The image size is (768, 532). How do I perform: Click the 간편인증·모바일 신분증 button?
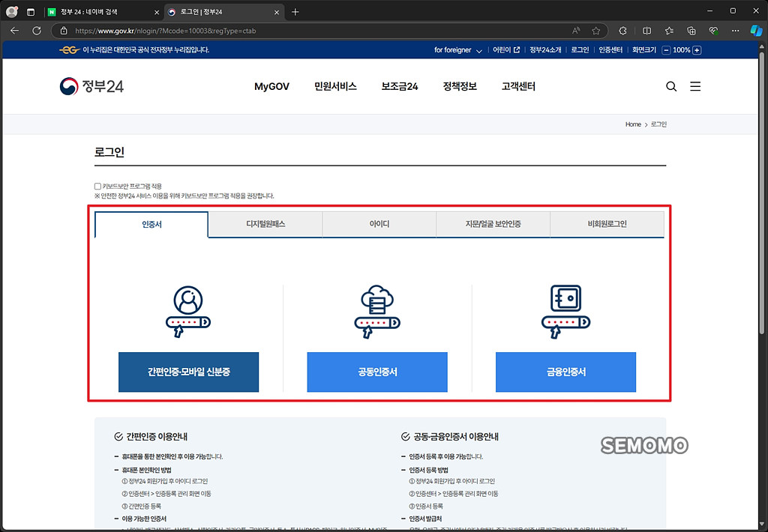[x=188, y=372]
